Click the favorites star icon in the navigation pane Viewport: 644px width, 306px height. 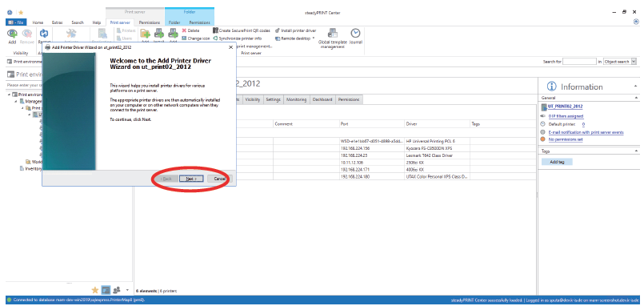[95, 290]
